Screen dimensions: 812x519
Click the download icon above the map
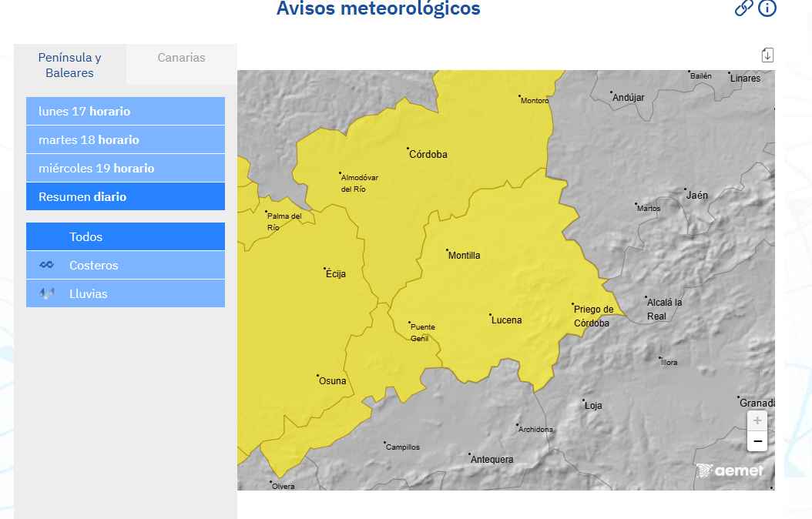767,55
